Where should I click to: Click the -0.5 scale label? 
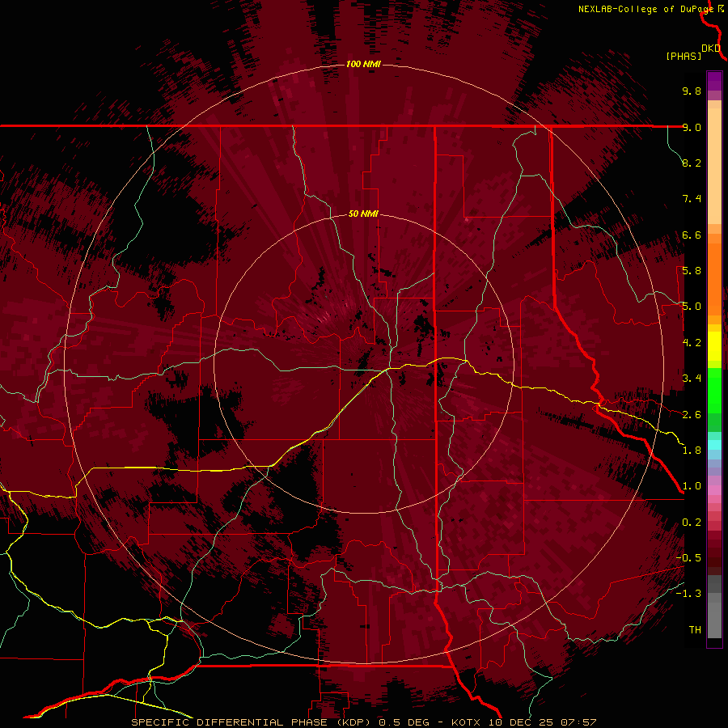tap(688, 558)
